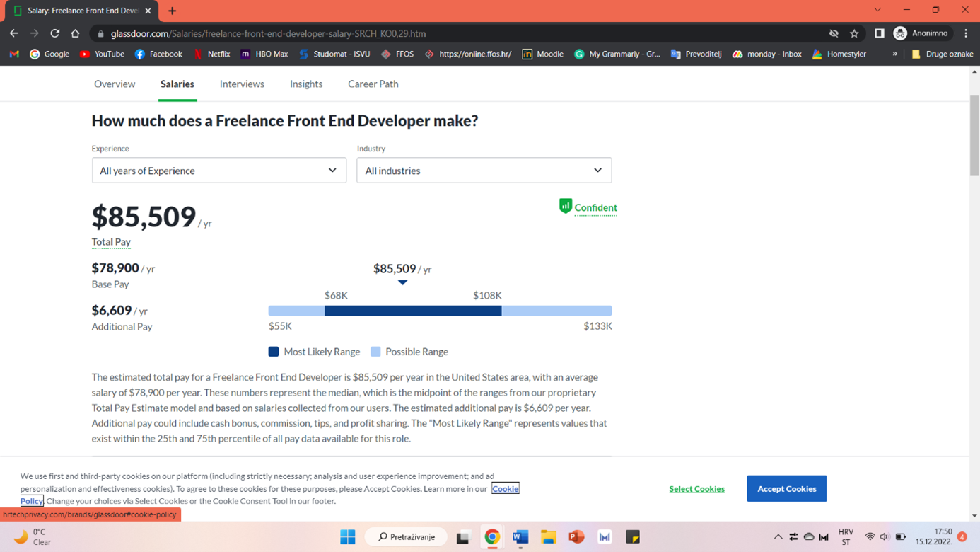Click the Chrome taskbar icon

pos(492,537)
